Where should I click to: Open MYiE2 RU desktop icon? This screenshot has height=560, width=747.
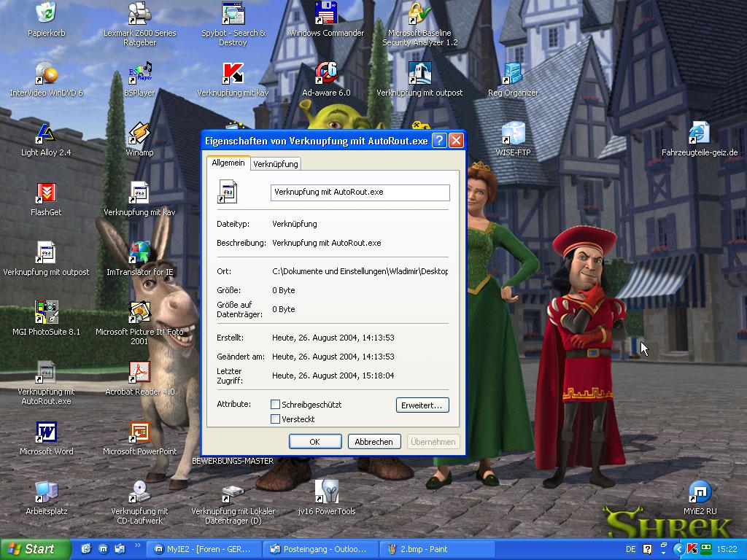point(700,491)
